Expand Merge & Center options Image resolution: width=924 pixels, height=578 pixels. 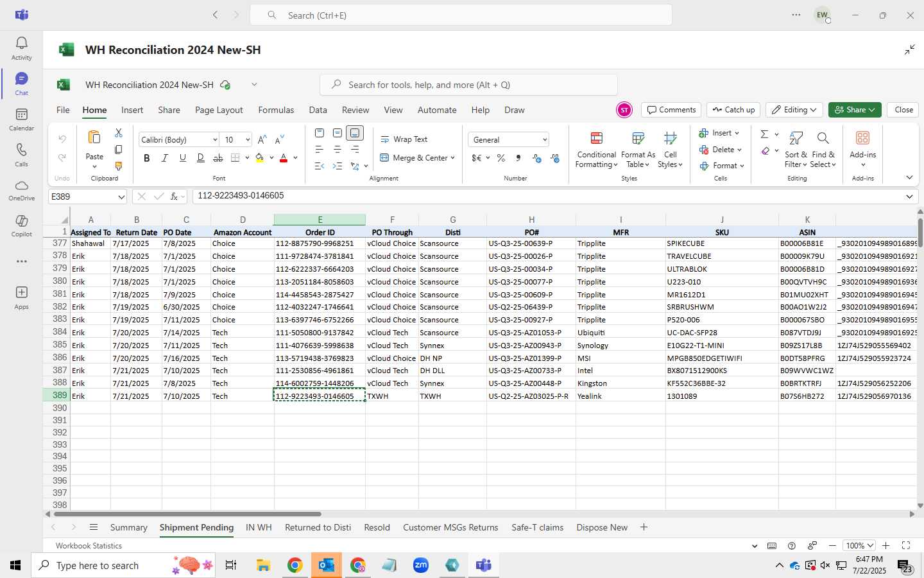coord(452,158)
